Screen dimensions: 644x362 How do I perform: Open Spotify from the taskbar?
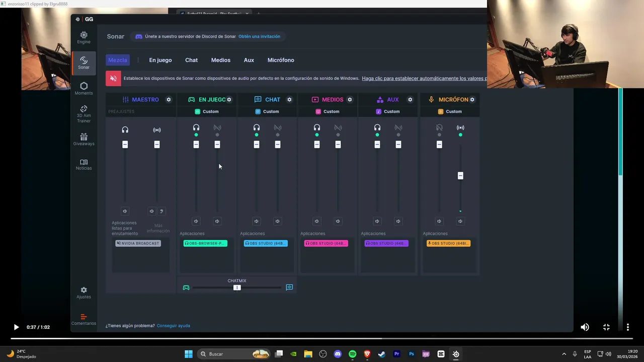coord(352,354)
